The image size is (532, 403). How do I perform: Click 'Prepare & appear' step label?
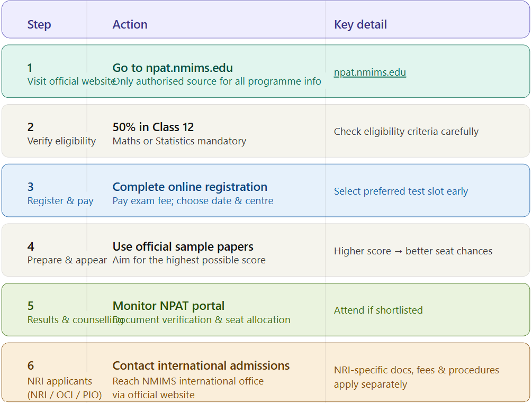coord(67,260)
